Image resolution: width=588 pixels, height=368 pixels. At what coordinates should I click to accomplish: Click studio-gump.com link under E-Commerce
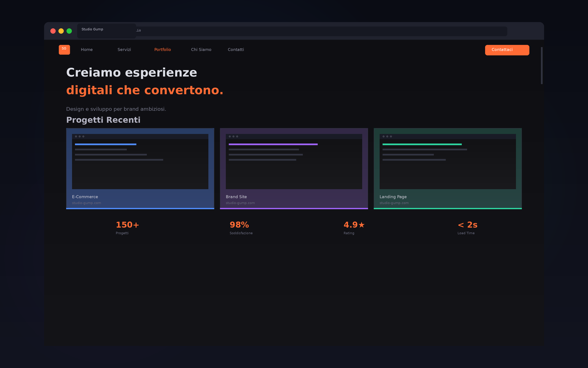point(86,203)
